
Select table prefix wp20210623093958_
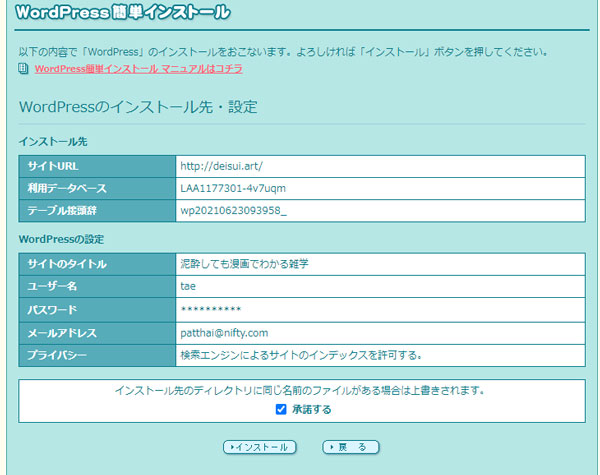233,211
